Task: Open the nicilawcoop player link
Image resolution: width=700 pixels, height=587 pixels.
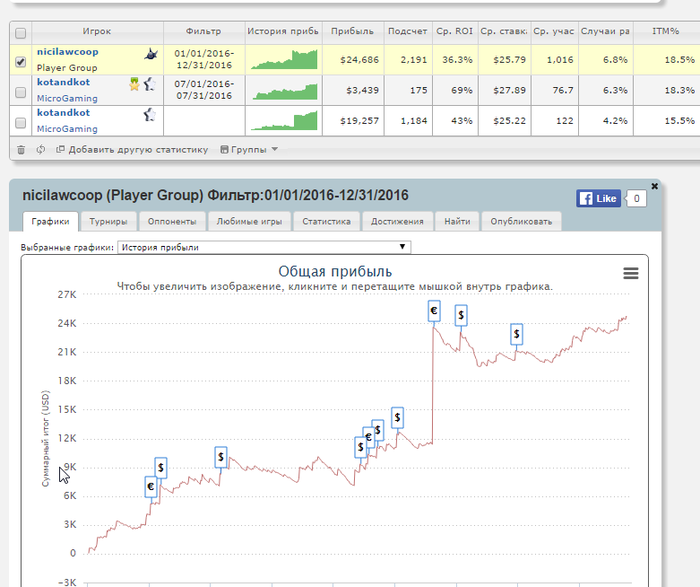Action: tap(67, 52)
